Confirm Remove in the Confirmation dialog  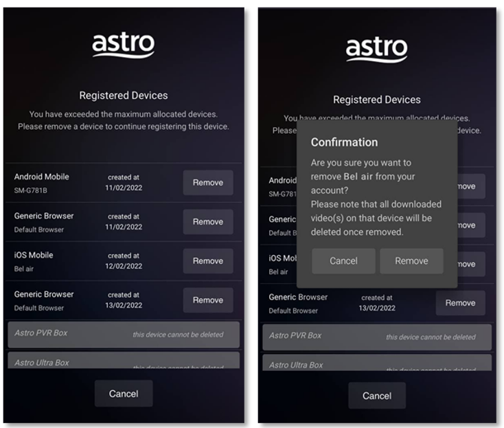point(411,261)
